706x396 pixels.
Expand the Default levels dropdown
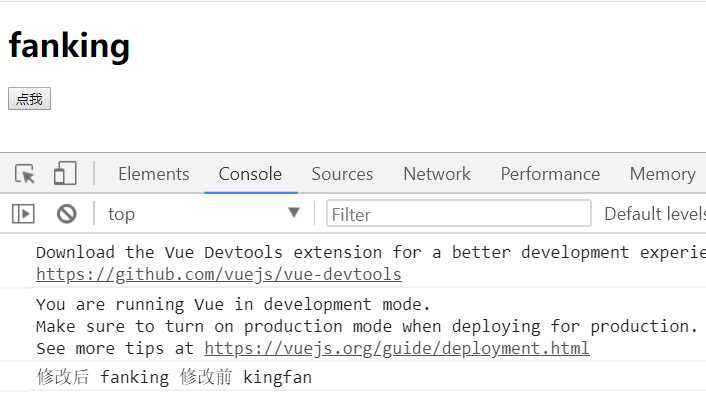tap(655, 214)
